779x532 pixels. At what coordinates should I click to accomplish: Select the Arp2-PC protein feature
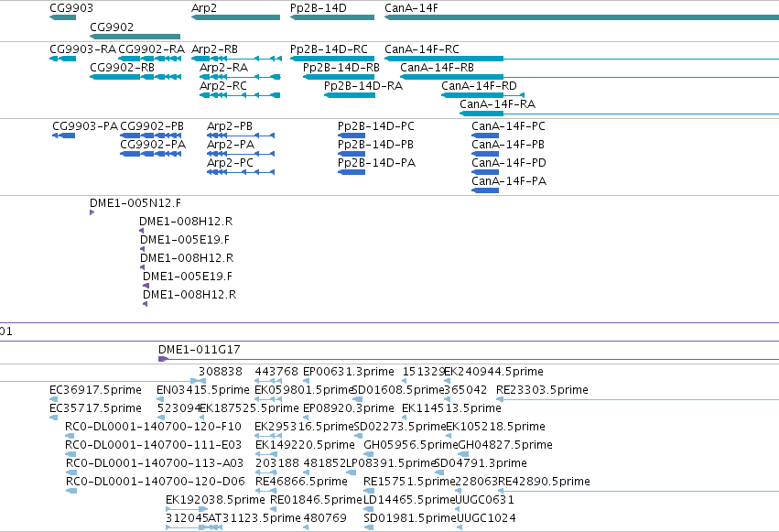coord(241,172)
